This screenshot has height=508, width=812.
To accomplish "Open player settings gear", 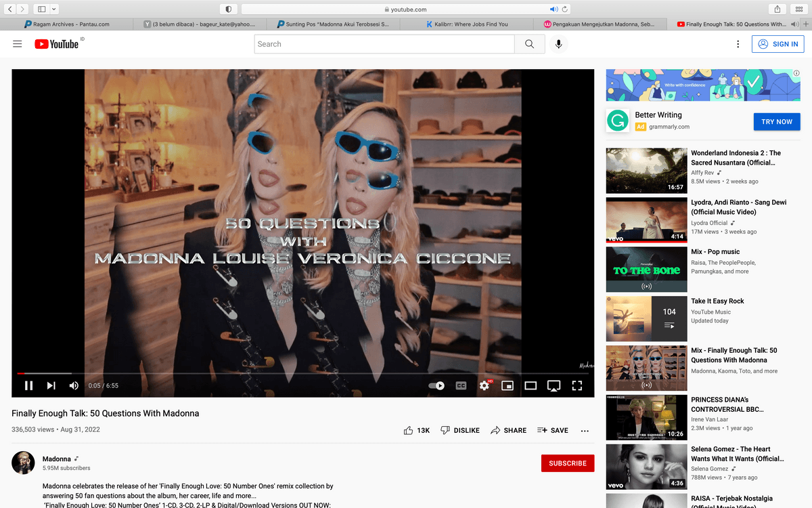I will (x=484, y=385).
